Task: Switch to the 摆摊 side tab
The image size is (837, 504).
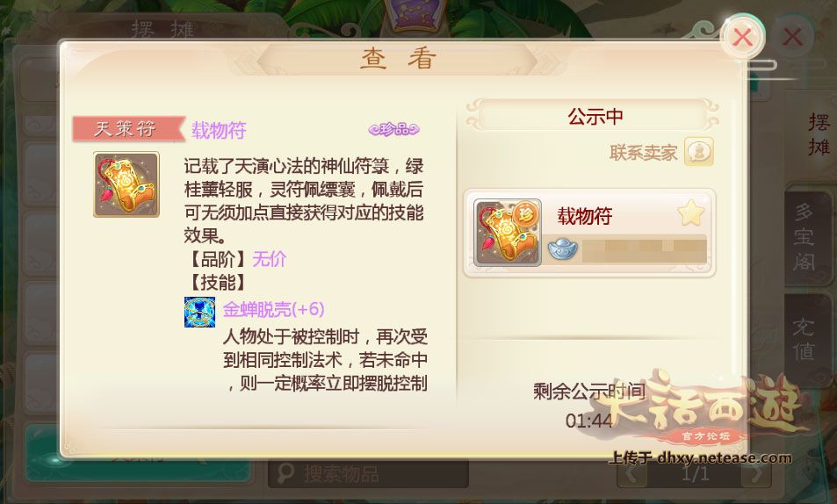Action: point(819,134)
